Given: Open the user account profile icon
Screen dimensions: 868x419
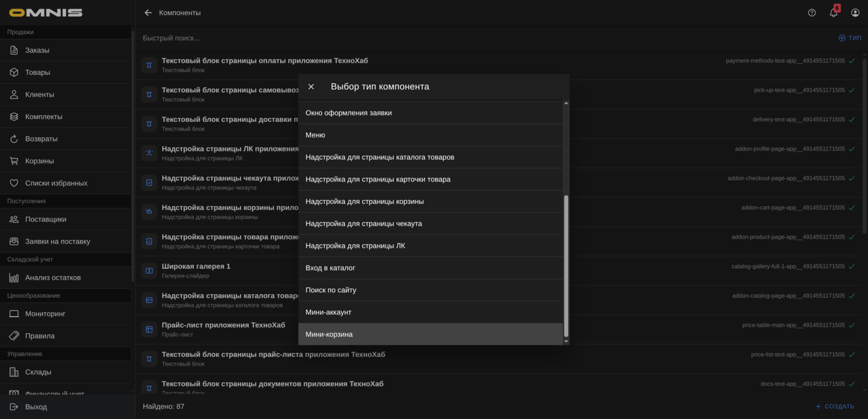Looking at the screenshot, I should click(x=855, y=13).
